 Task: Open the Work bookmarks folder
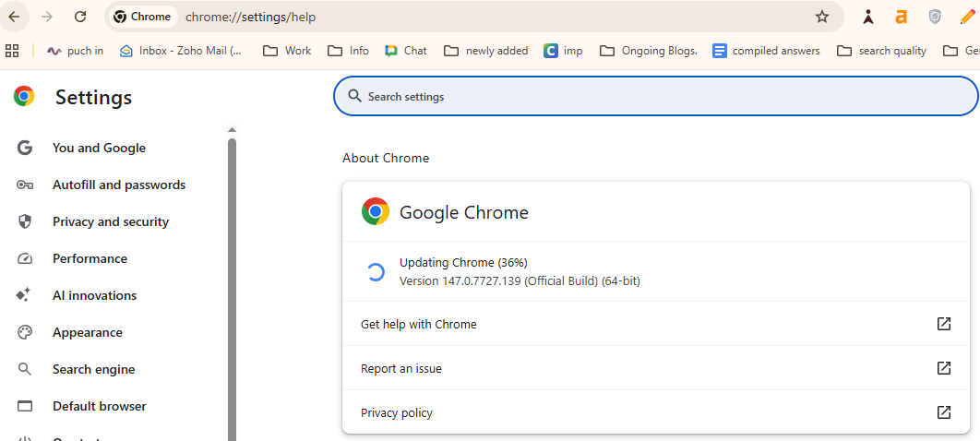point(287,51)
